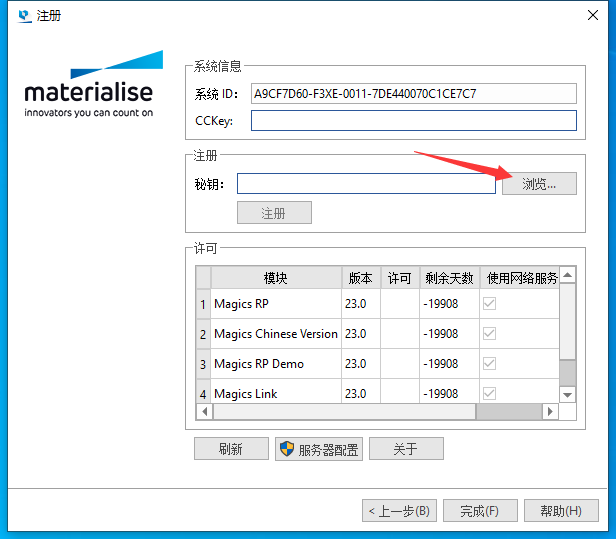Select the Magics Chinese Version cell
Image resolution: width=616 pixels, height=539 pixels.
(276, 334)
